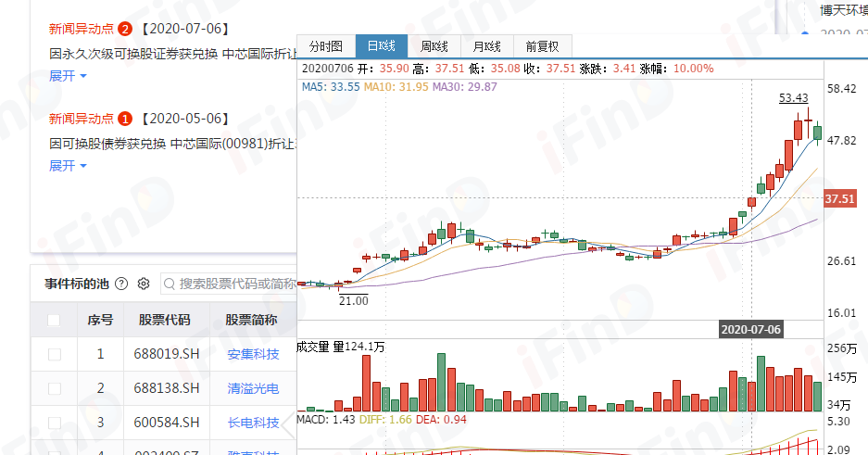Click the 股票代码 column header
The width and height of the screenshot is (868, 455).
[x=164, y=320]
